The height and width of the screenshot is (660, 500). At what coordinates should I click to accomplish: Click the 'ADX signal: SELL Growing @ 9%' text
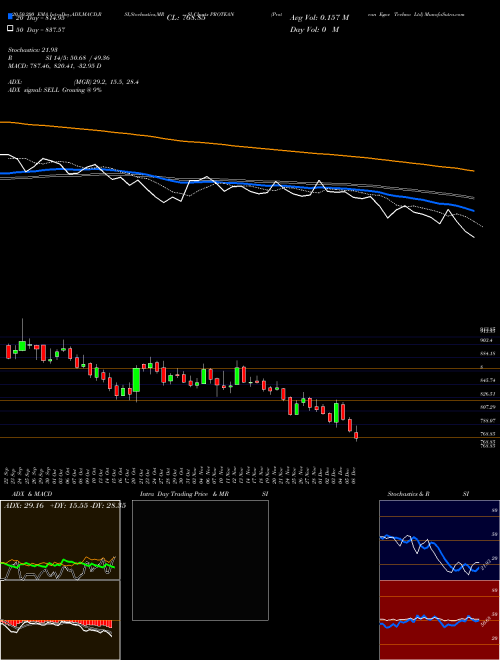(x=55, y=90)
